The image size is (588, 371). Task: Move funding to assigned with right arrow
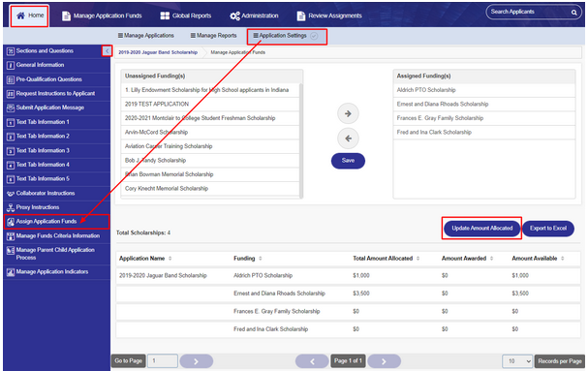coord(348,113)
